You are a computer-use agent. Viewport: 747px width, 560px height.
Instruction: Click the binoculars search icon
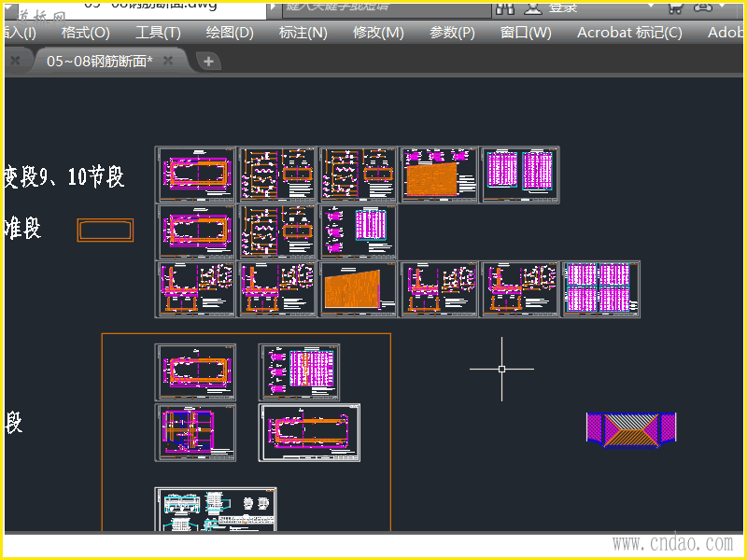(x=505, y=8)
